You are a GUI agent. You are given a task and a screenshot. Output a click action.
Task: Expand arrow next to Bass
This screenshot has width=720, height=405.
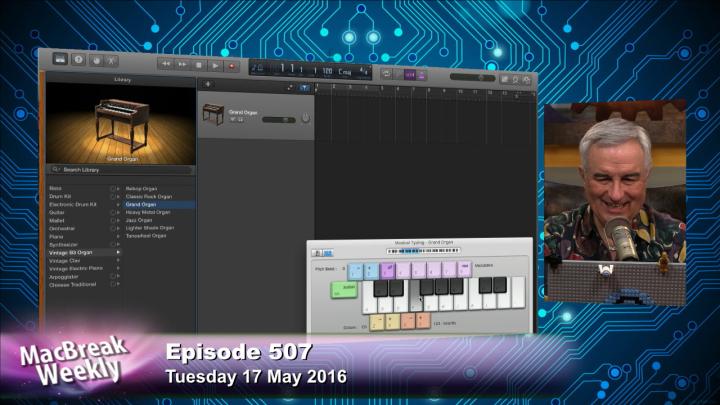pos(118,189)
